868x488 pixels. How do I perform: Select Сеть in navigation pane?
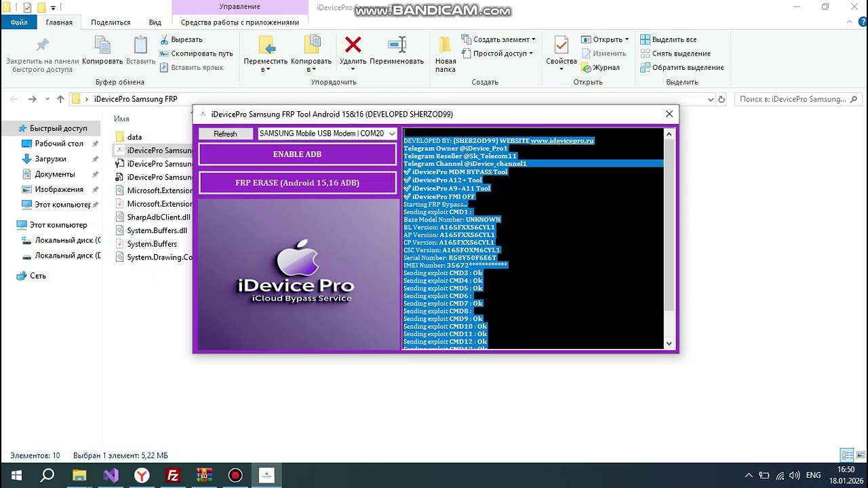pyautogui.click(x=38, y=276)
